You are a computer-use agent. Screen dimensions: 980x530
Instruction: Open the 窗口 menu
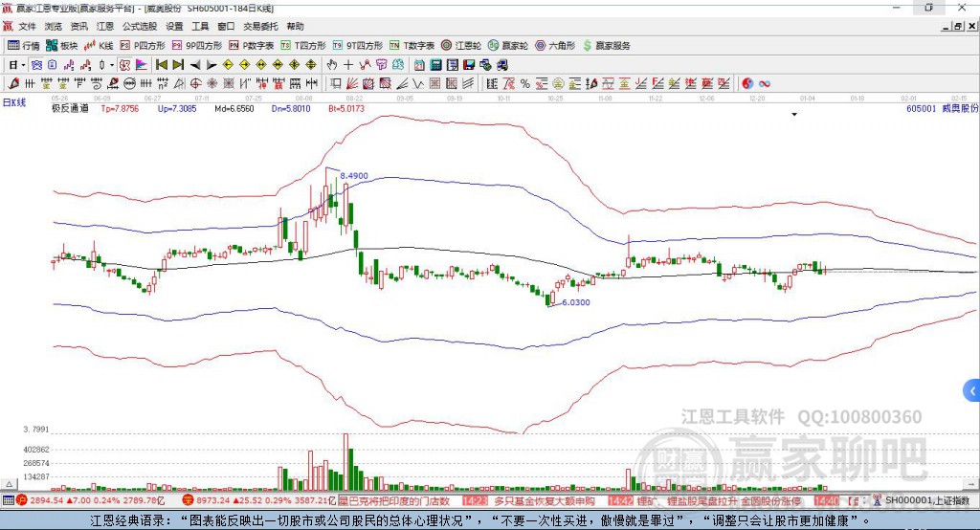[x=226, y=26]
